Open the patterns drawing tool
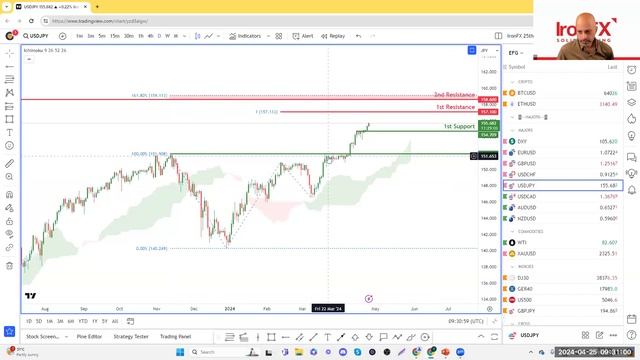This screenshot has height=360, width=640. click(x=9, y=93)
